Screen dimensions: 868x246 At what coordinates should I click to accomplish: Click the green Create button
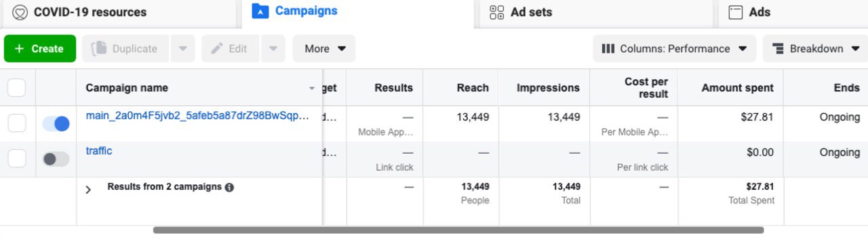pyautogui.click(x=40, y=49)
